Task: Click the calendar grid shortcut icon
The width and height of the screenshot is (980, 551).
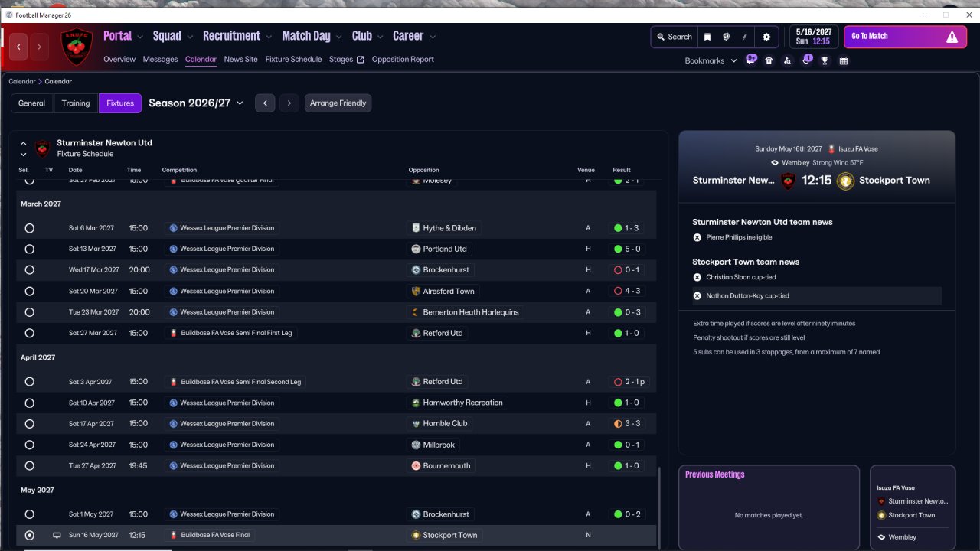Action: (843, 60)
